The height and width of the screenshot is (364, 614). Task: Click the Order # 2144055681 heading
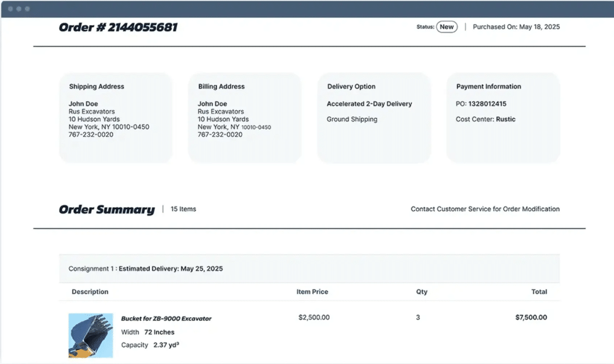click(x=118, y=28)
